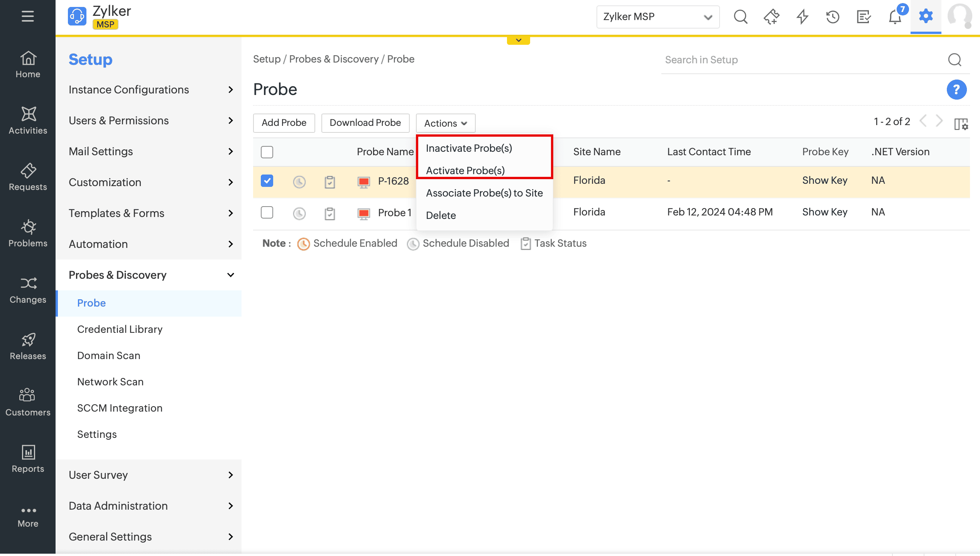
Task: Uncheck the P-1628 probe checkbox
Action: 267,181
